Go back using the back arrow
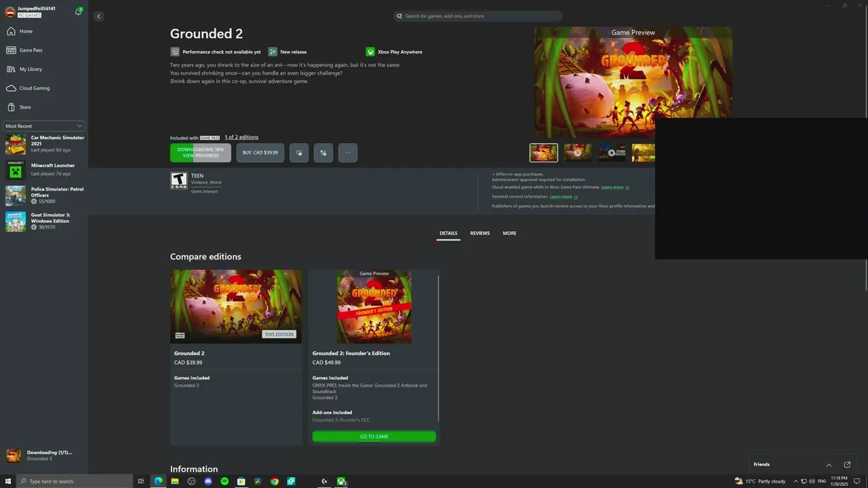The width and height of the screenshot is (868, 488). coord(98,16)
